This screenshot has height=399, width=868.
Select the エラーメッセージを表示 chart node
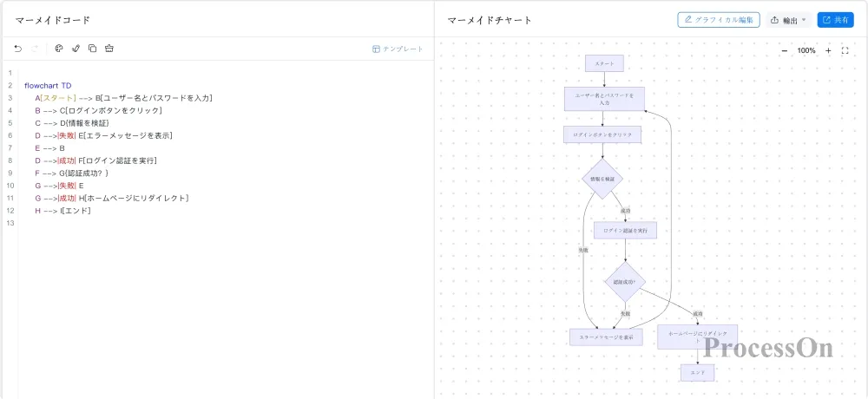coord(606,337)
